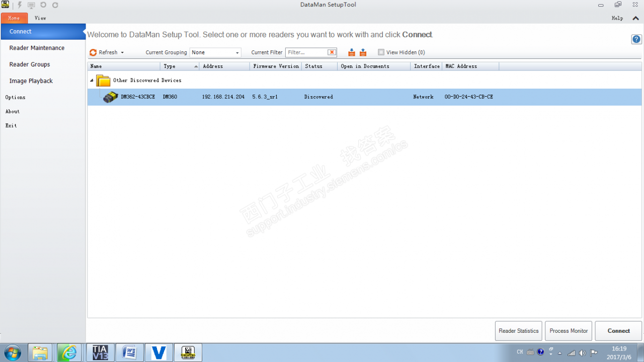
Task: Click the red X clear filter icon
Action: [332, 52]
